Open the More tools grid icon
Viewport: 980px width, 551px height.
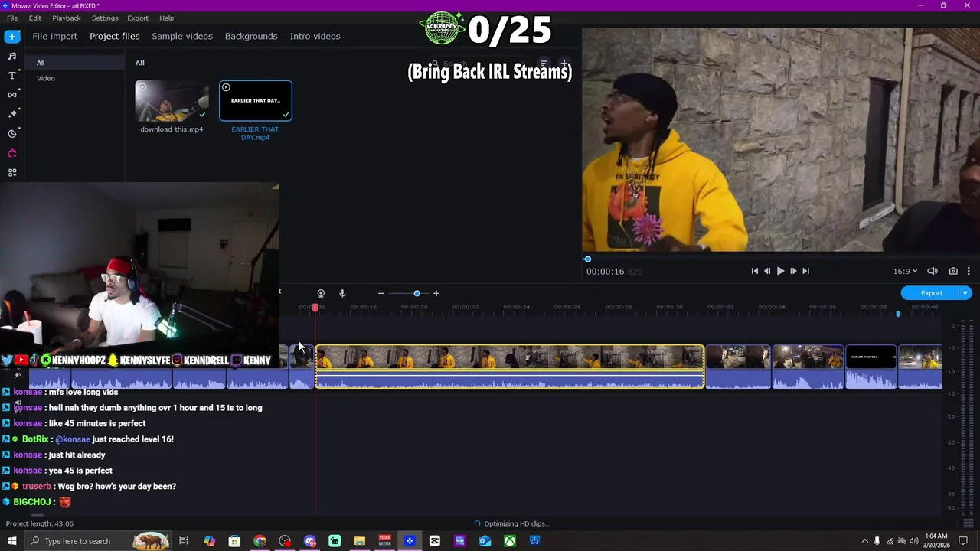point(12,173)
